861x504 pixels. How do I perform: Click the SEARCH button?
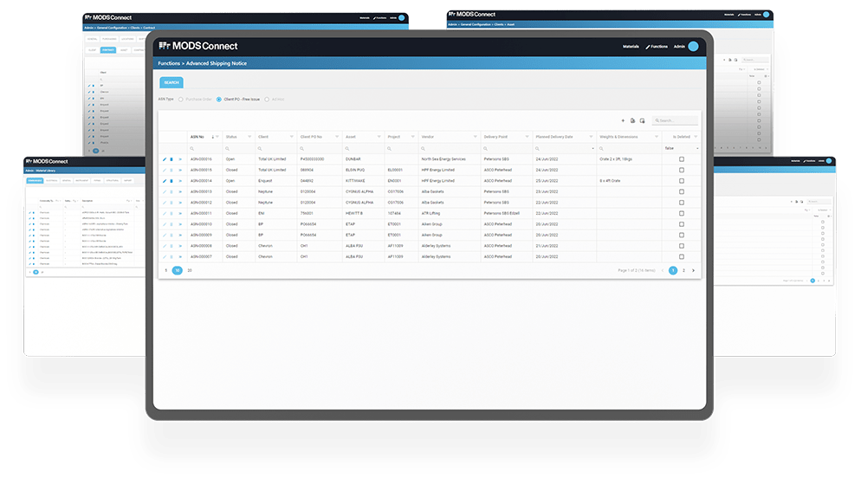click(172, 81)
